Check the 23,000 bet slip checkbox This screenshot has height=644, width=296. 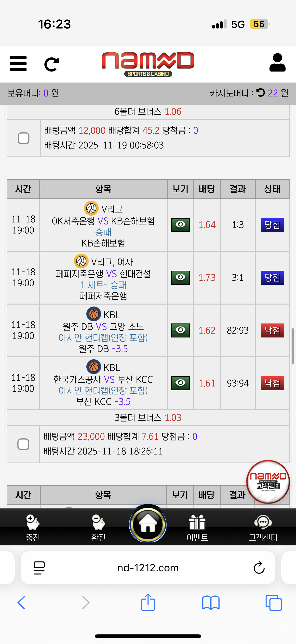23,444
